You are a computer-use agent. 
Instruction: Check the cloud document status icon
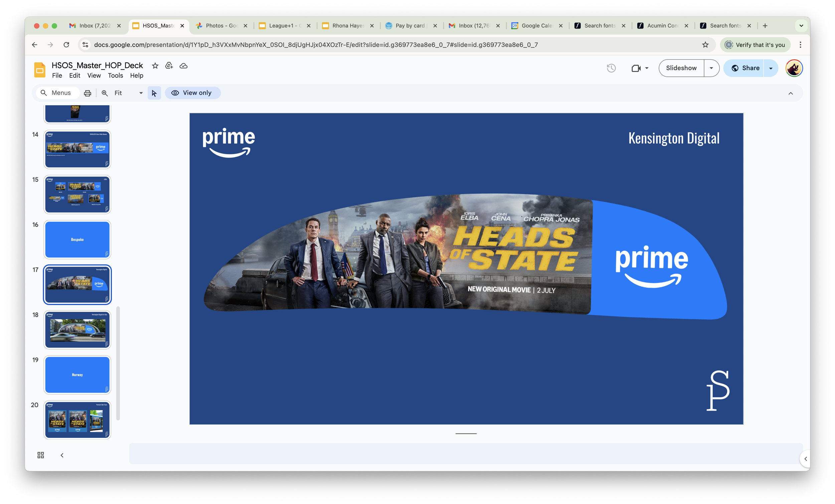[183, 66]
